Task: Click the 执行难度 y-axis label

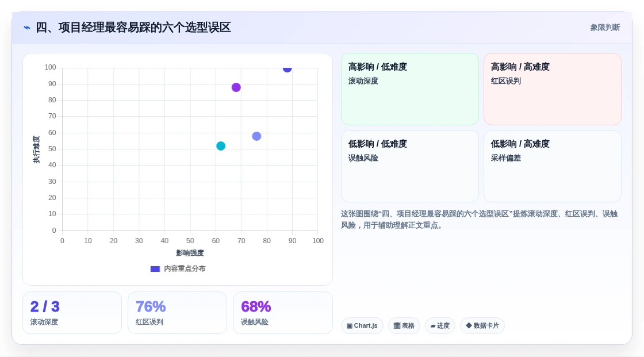Action: click(36, 149)
